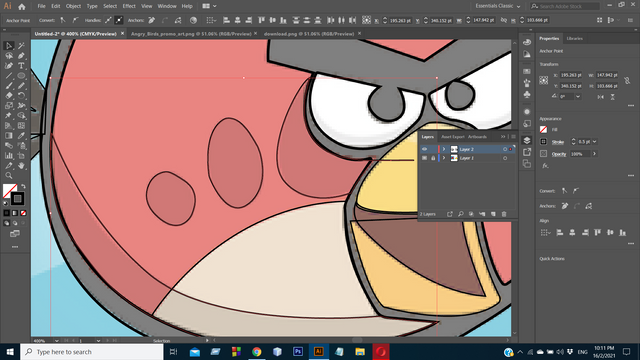Open the File menu
This screenshot has width=640, height=360.
pos(42,6)
